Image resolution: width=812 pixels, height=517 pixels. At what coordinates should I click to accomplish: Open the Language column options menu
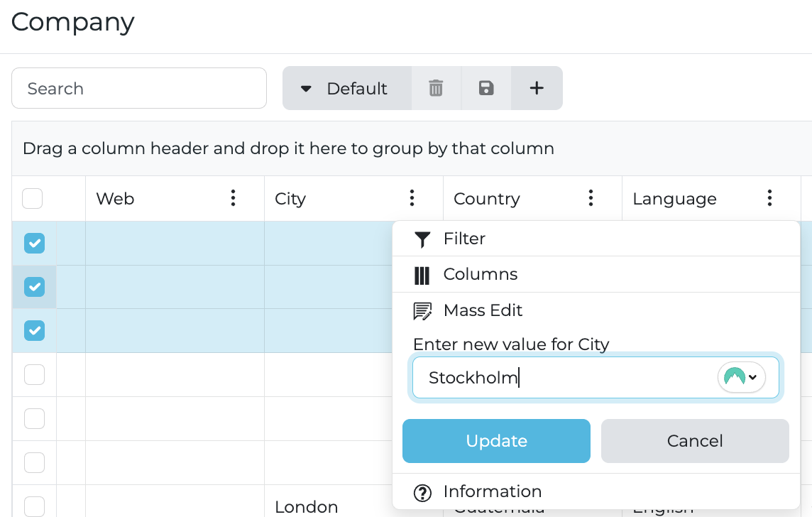(x=769, y=199)
